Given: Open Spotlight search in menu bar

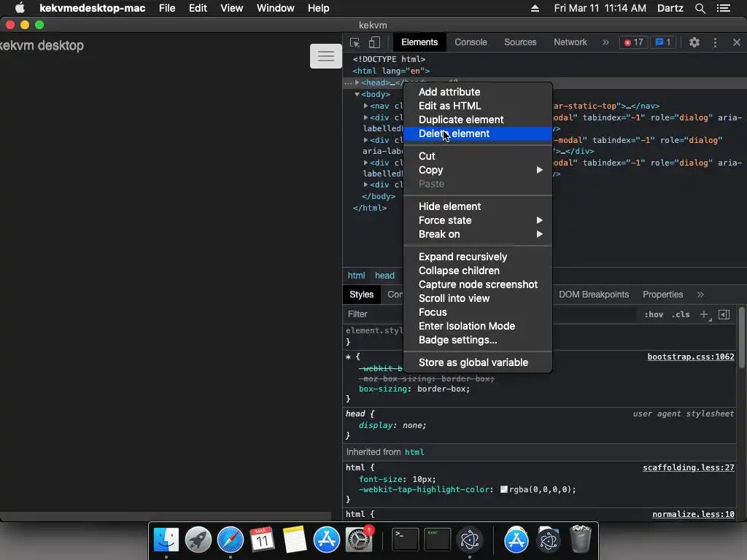Looking at the screenshot, I should tap(700, 8).
